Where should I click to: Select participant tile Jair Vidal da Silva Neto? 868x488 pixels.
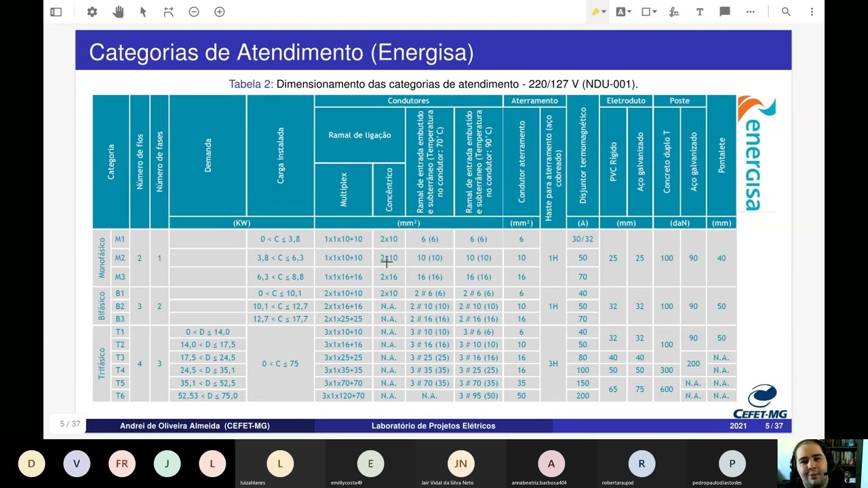(x=460, y=464)
